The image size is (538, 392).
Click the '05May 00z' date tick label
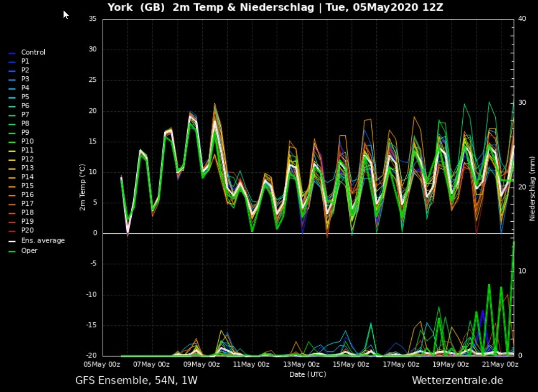pyautogui.click(x=102, y=365)
